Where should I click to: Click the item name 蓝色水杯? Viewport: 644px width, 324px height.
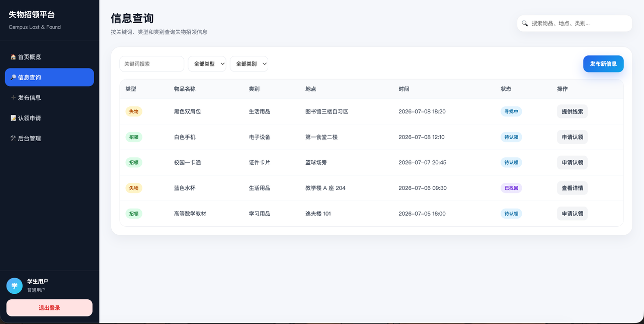pyautogui.click(x=185, y=188)
